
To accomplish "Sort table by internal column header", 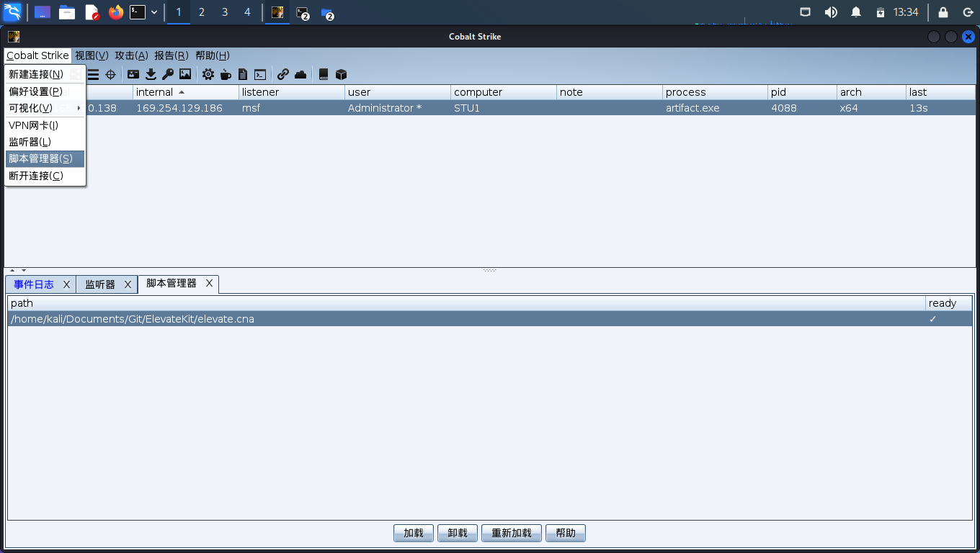I will 186,92.
